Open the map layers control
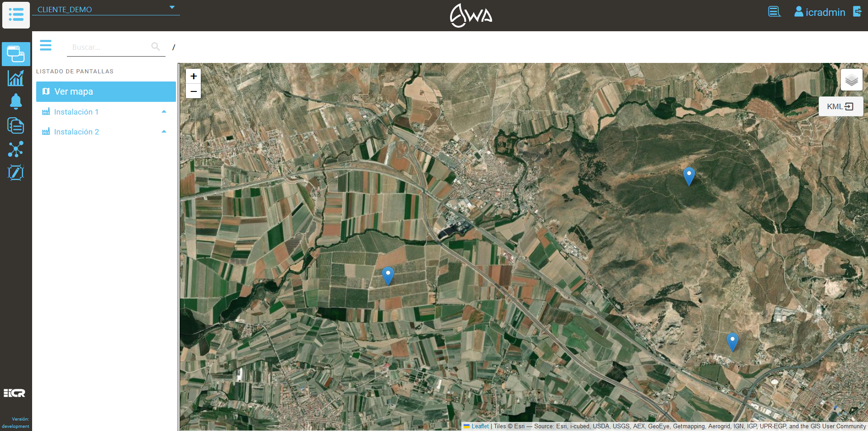This screenshot has width=868, height=431. (851, 80)
